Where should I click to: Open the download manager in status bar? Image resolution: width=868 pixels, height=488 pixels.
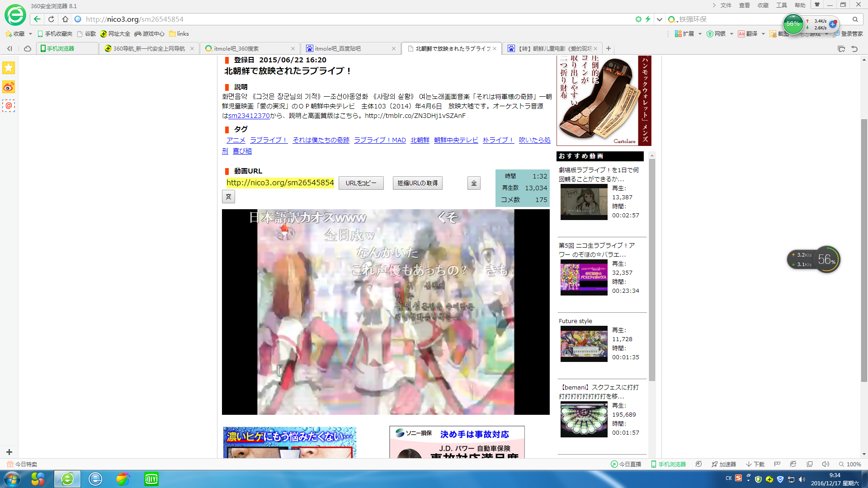coord(755,464)
